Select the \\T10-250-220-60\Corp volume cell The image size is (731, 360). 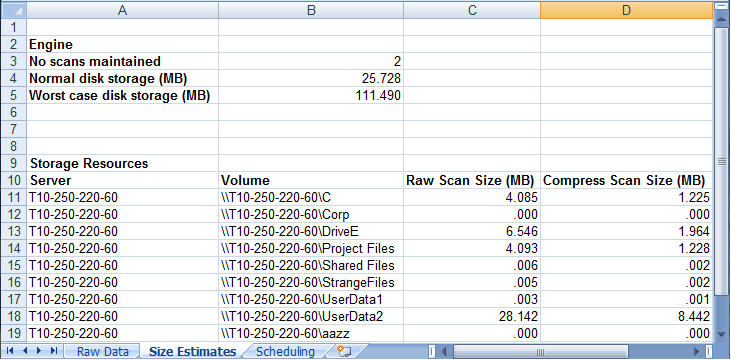point(311,215)
